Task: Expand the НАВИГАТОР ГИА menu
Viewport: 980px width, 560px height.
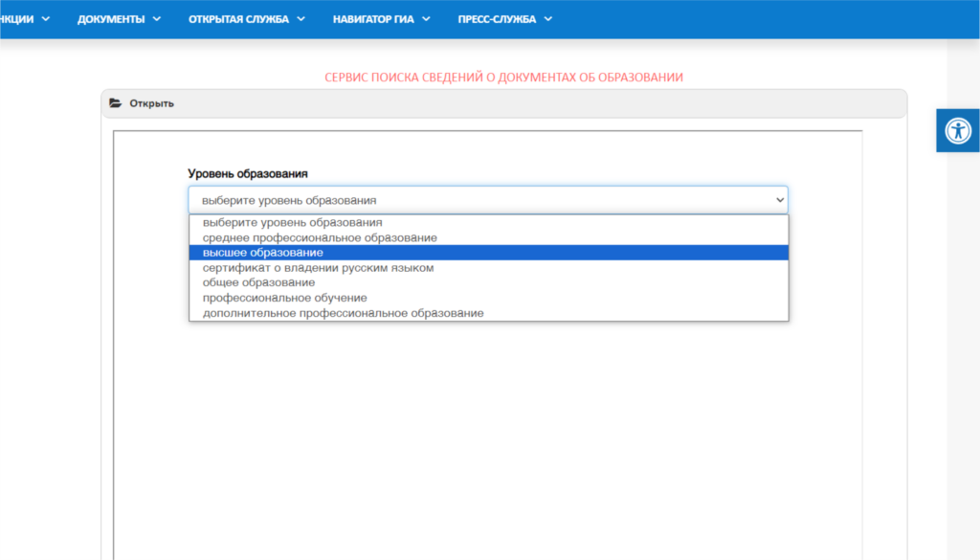Action: coord(372,19)
